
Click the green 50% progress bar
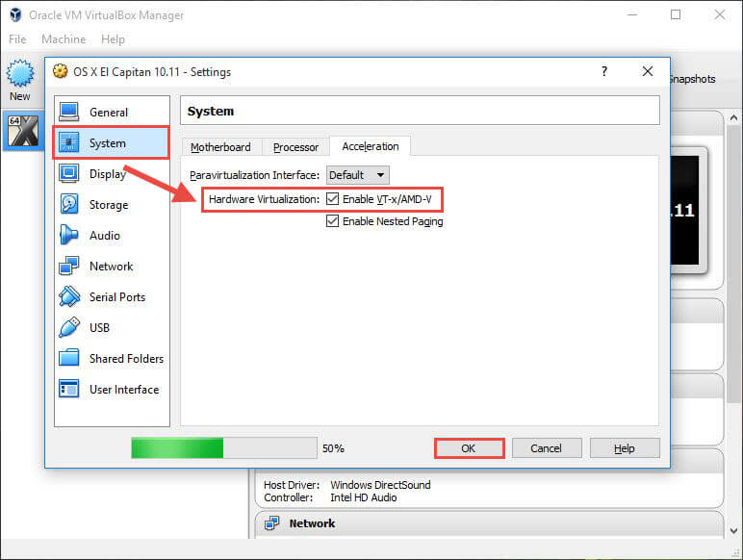pos(224,448)
